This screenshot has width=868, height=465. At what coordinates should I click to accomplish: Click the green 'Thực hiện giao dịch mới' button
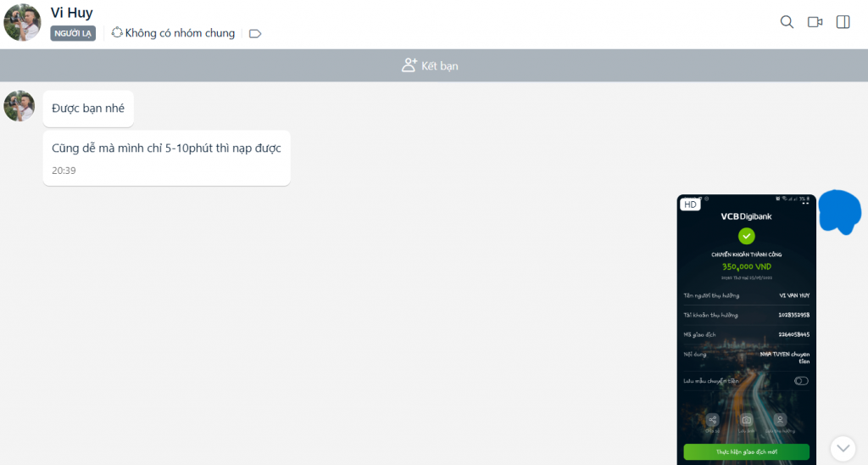point(746,452)
